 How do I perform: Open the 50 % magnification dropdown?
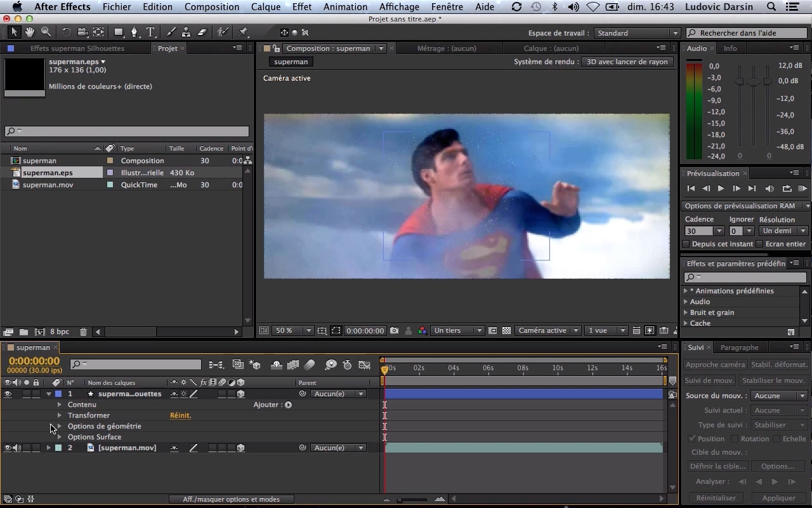tap(293, 331)
